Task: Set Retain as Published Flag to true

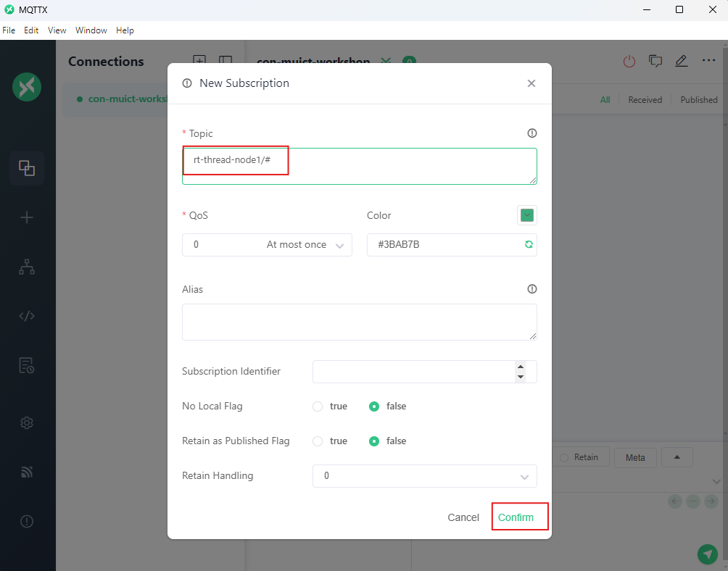Action: (318, 441)
